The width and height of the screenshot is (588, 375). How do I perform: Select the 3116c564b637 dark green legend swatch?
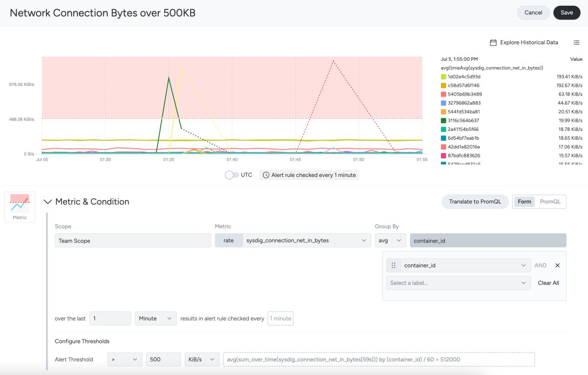[x=443, y=121]
